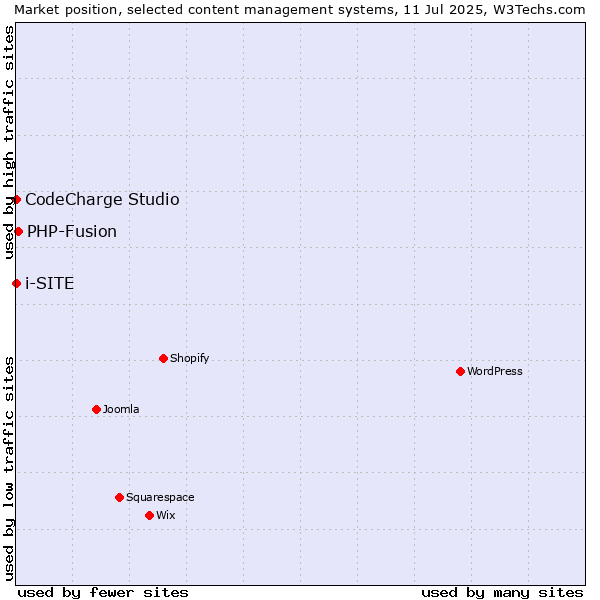Click the 'used by many sites' axis label
600x600 pixels.
click(502, 593)
